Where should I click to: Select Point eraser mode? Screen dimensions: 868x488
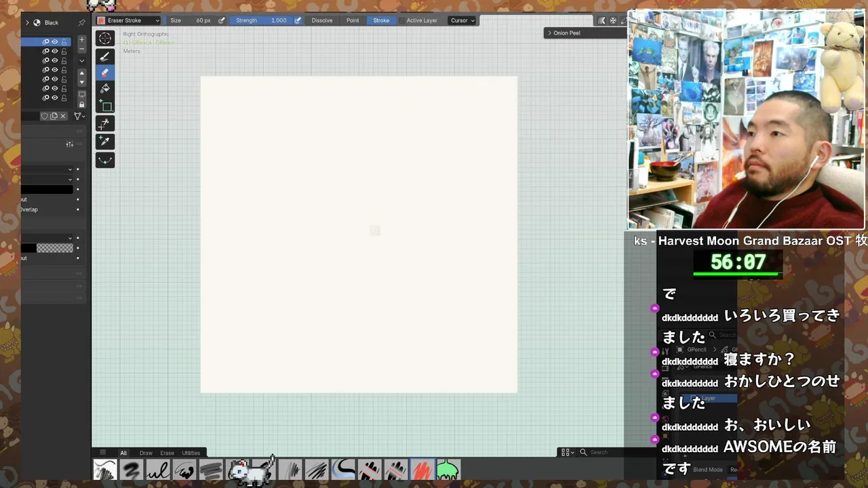[x=353, y=20]
